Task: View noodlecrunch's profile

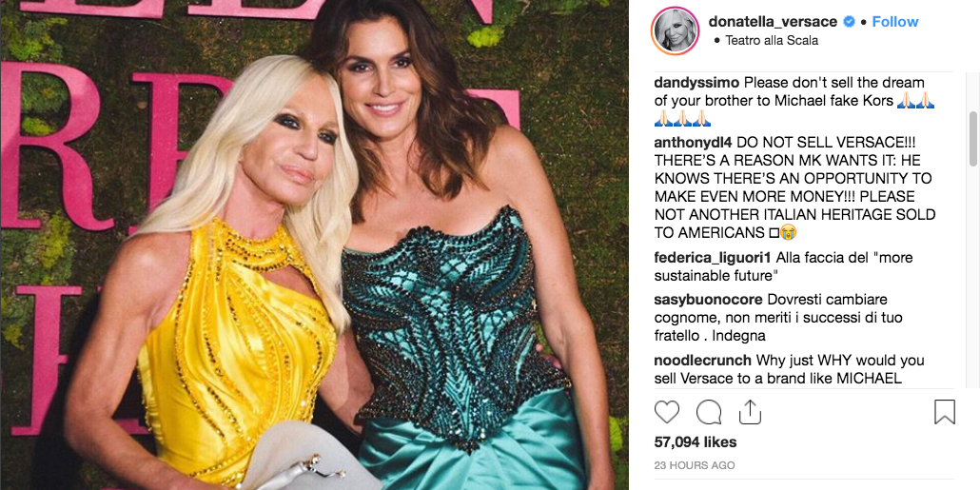Action: pos(702,361)
